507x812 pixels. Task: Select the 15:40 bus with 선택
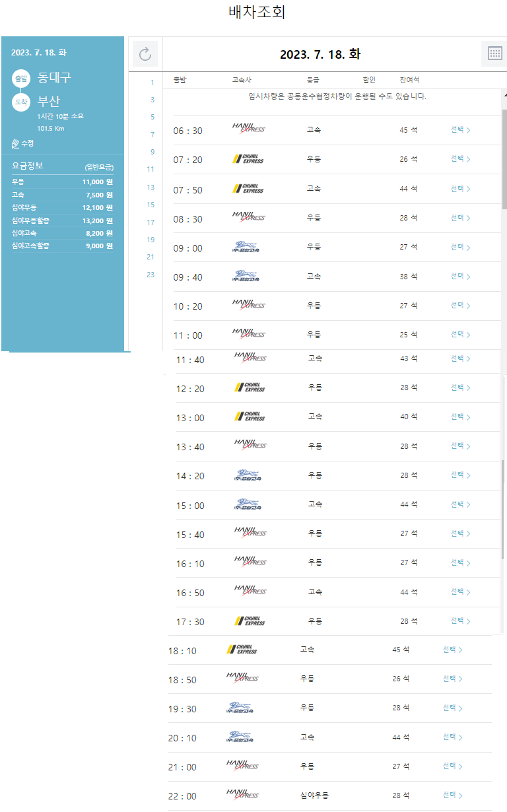pyautogui.click(x=461, y=533)
